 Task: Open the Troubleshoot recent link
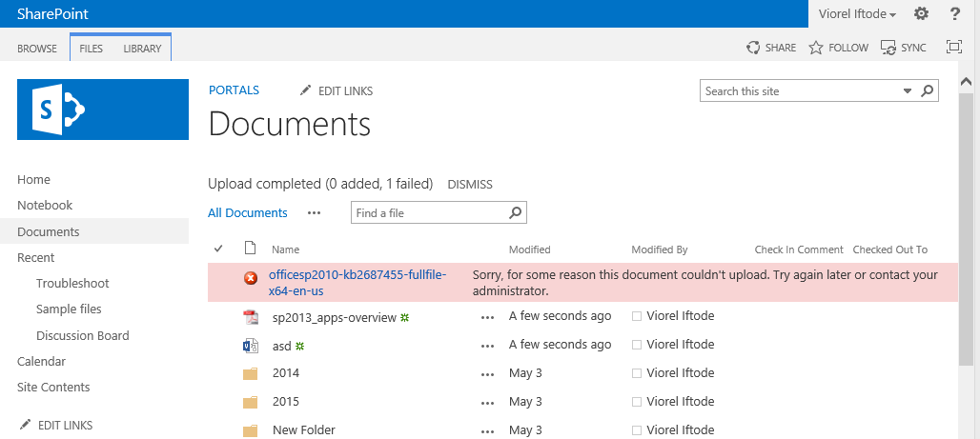pyautogui.click(x=72, y=284)
